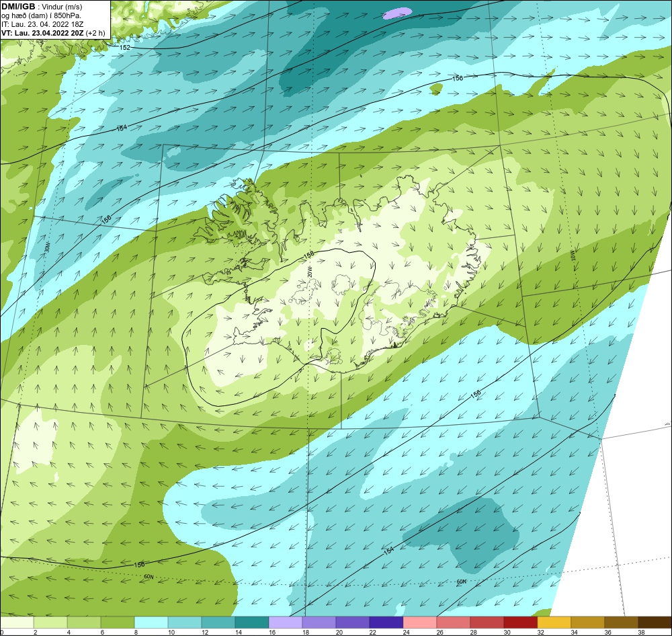The height and width of the screenshot is (636, 672).
Task: Click the legend value "20"
Action: [339, 632]
